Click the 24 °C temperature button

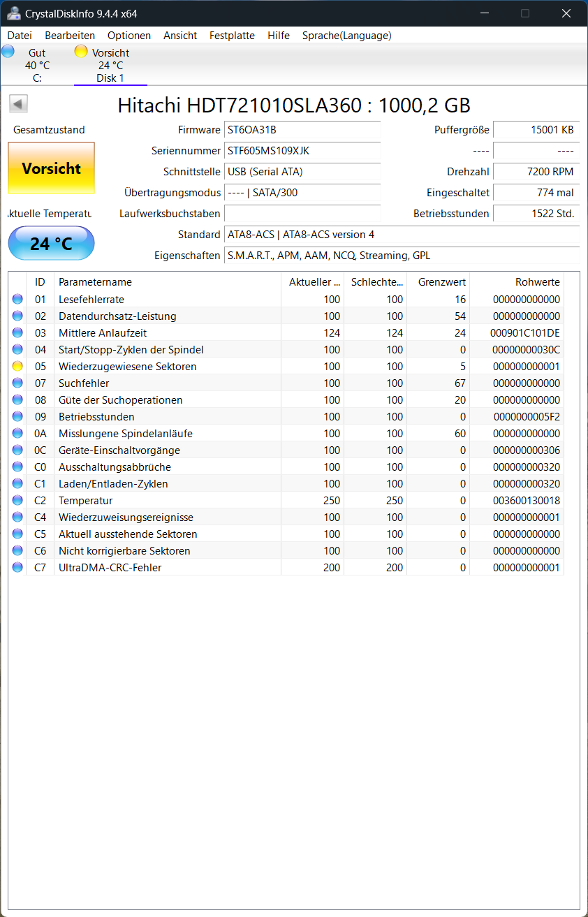(x=51, y=244)
